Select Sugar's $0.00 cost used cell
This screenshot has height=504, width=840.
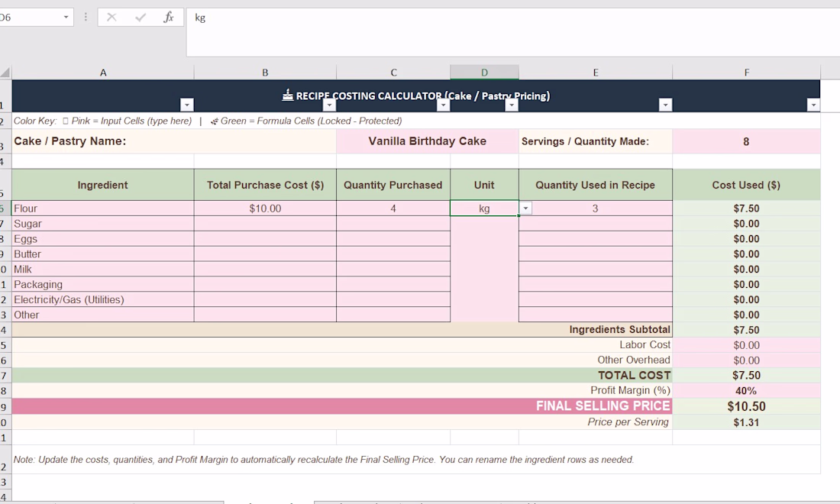coord(746,224)
